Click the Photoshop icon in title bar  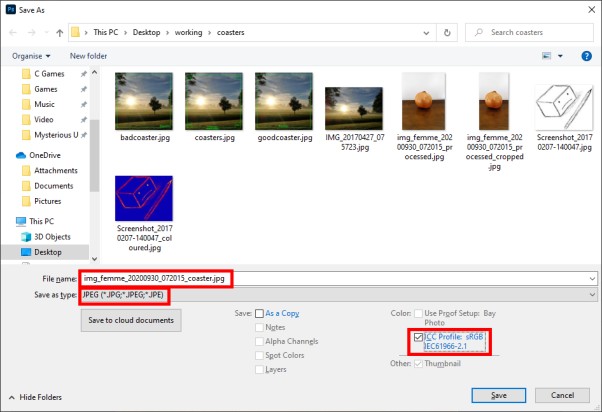(11, 10)
